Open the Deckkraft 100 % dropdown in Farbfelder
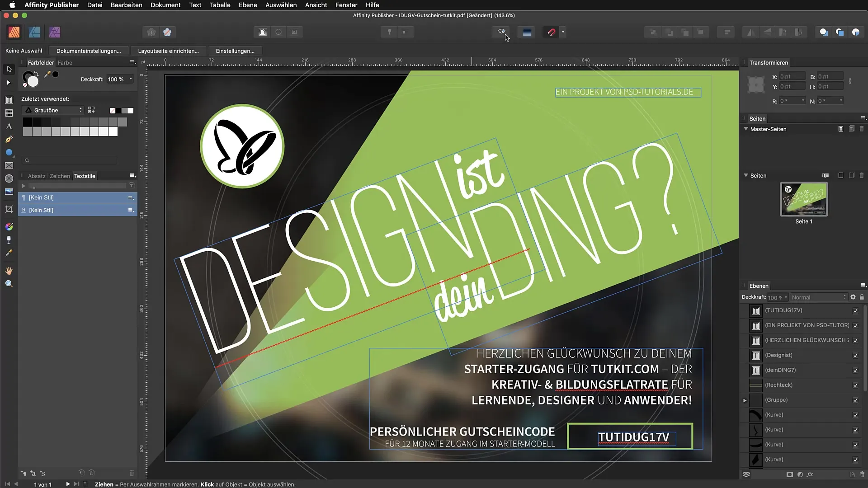The height and width of the screenshot is (488, 868). pos(131,79)
